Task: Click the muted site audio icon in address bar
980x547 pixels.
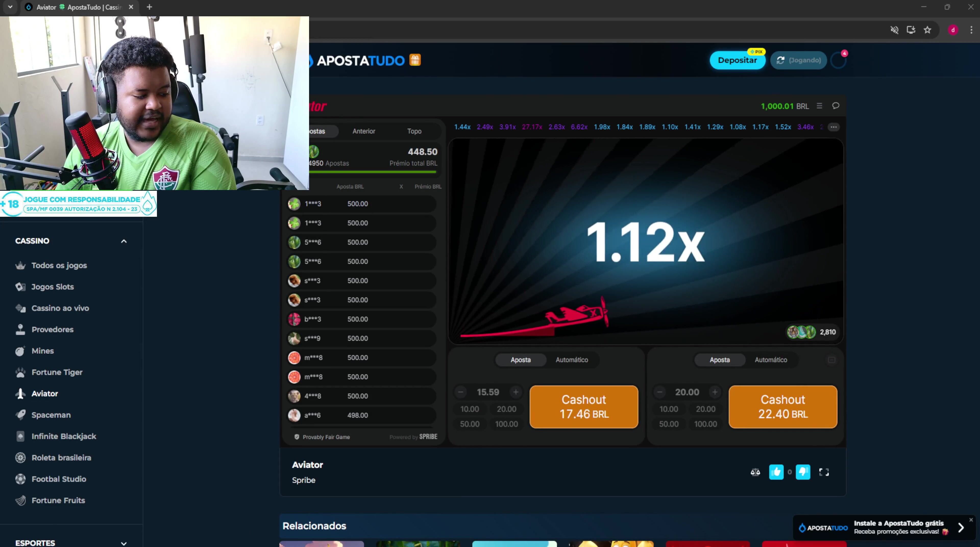Action: pyautogui.click(x=895, y=30)
